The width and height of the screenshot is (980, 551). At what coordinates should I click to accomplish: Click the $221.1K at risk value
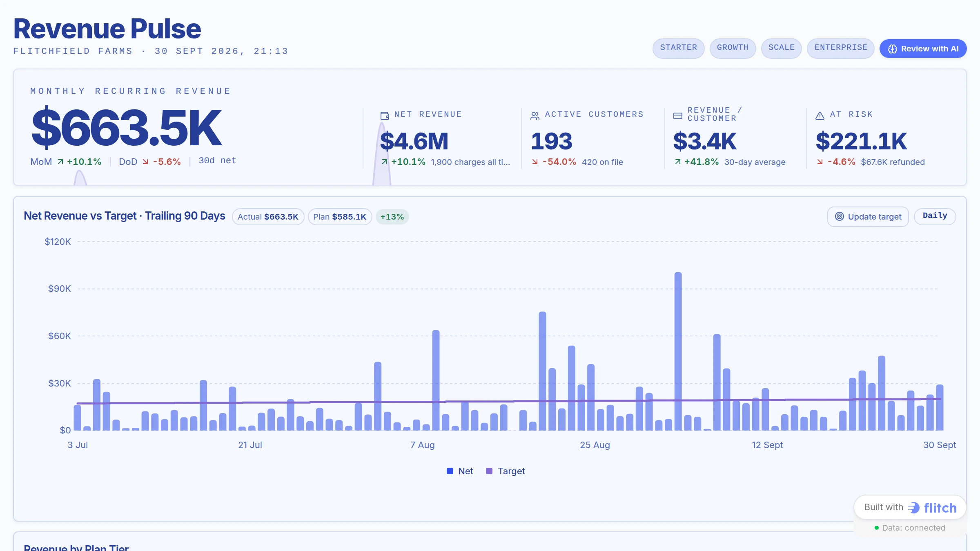(x=861, y=141)
